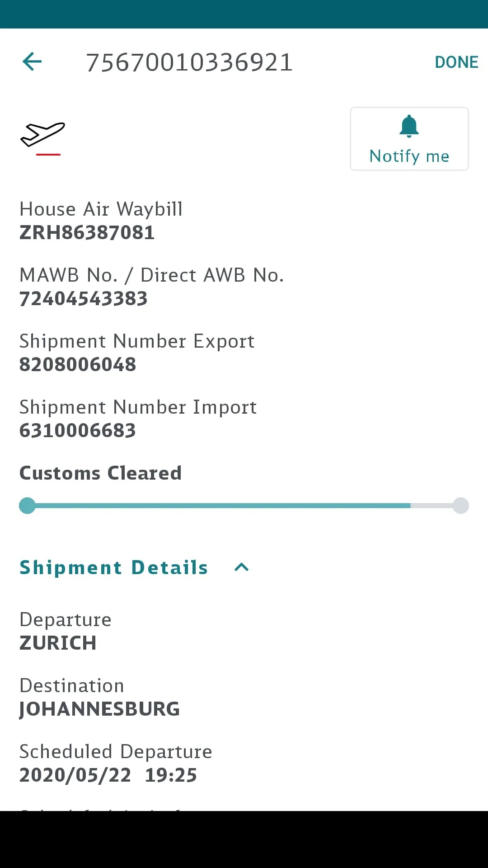Tap the shipment progress slider handle
488x868 pixels.
tap(27, 505)
